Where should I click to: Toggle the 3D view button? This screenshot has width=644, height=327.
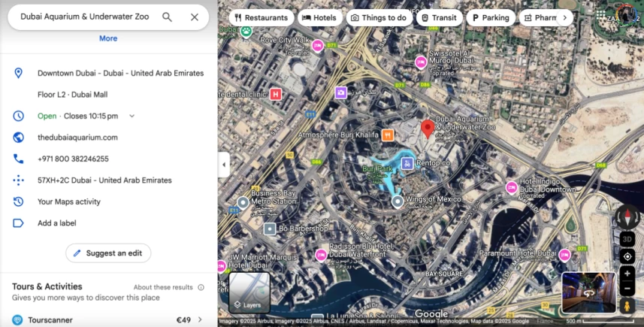pos(627,240)
